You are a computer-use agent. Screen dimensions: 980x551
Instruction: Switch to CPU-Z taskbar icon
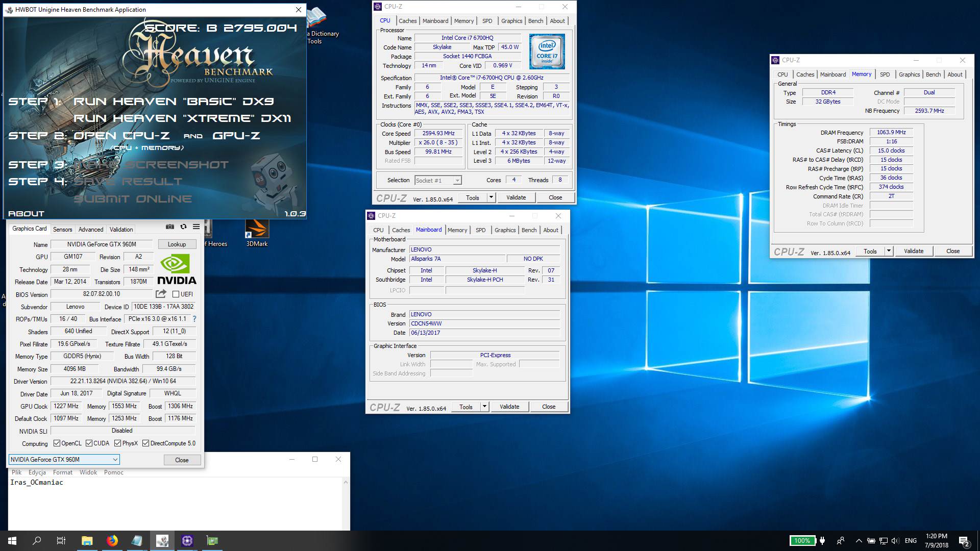[187, 541]
